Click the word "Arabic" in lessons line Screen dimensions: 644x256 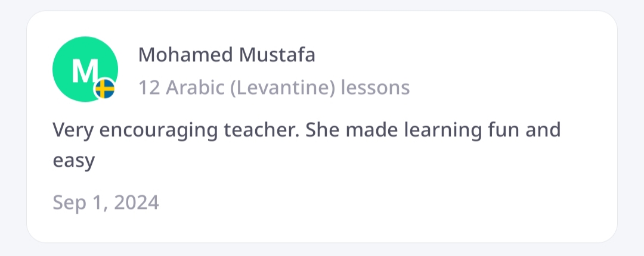tap(191, 88)
